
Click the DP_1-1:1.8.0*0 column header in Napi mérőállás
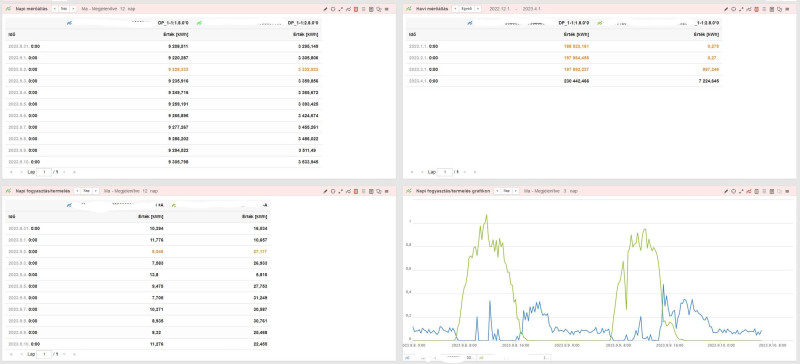click(x=173, y=23)
